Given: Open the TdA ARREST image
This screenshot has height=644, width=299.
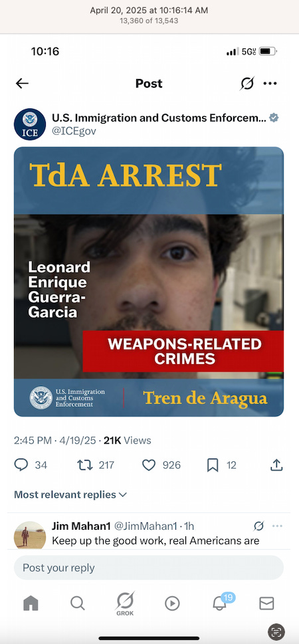Looking at the screenshot, I should tap(149, 282).
